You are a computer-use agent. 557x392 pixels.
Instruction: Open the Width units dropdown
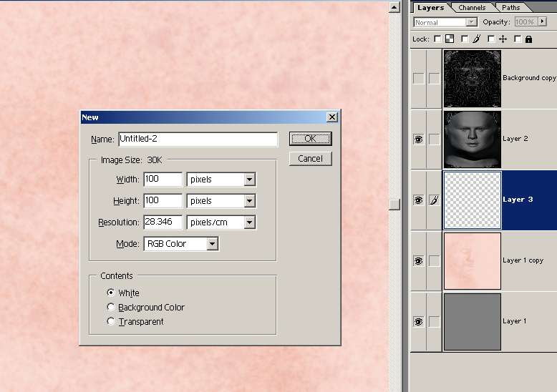(249, 180)
